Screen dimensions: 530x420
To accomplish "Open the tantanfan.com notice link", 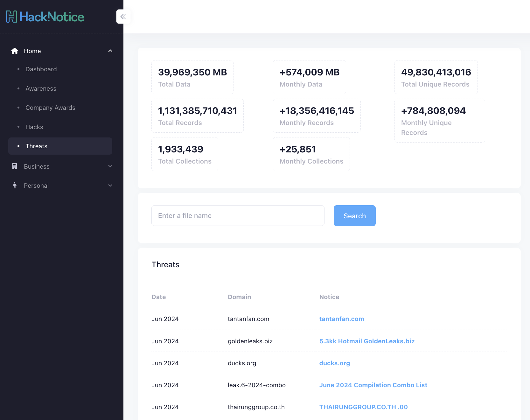I will tap(341, 319).
